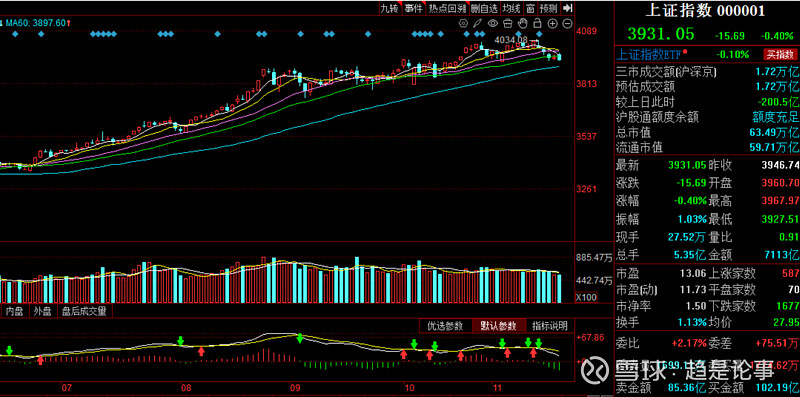Click the 10 month marker

(x=409, y=387)
